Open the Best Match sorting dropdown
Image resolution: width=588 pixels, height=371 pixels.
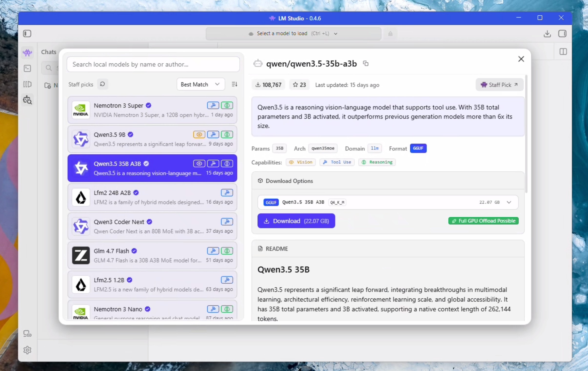click(201, 84)
